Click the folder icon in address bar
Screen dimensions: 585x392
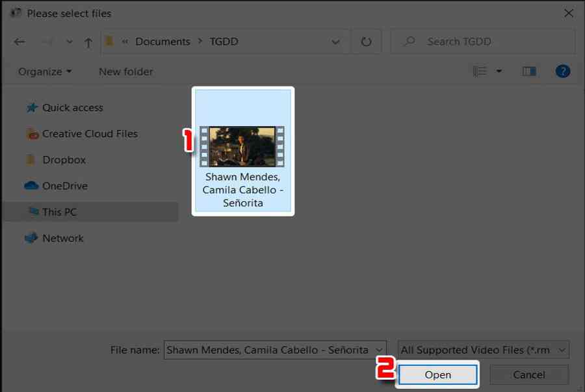[109, 41]
